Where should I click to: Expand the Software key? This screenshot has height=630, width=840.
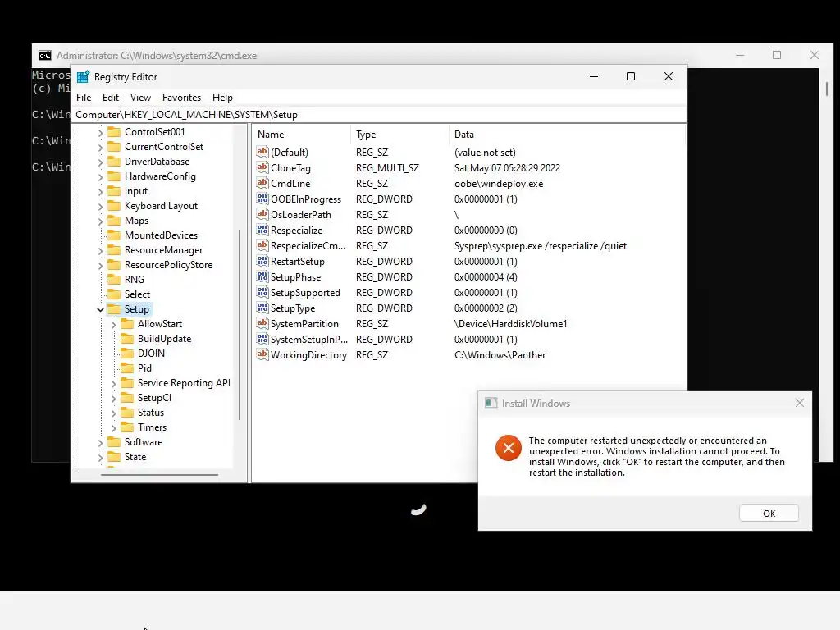[100, 442]
